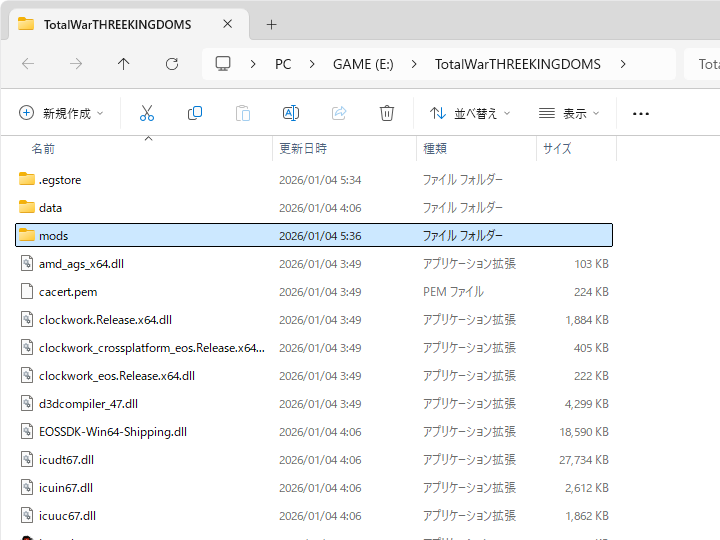The image size is (720, 540).
Task: Click the icuin67.dll file icon
Action: [x=27, y=487]
